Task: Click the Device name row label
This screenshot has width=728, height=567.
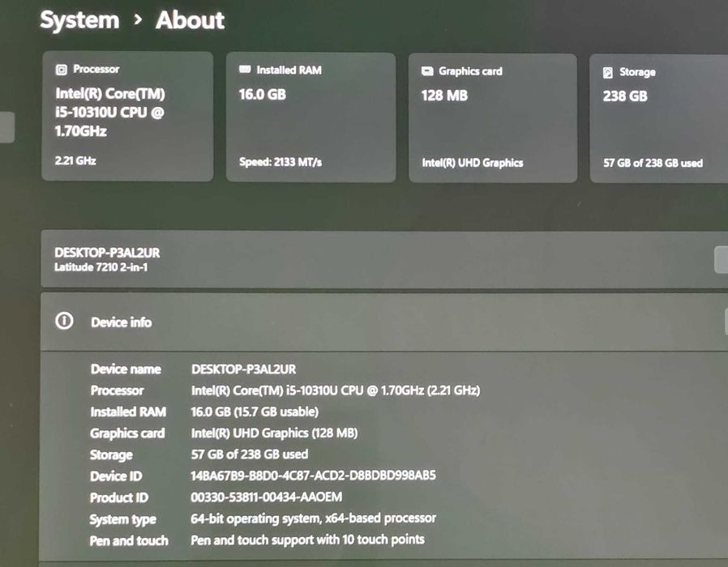Action: (126, 369)
